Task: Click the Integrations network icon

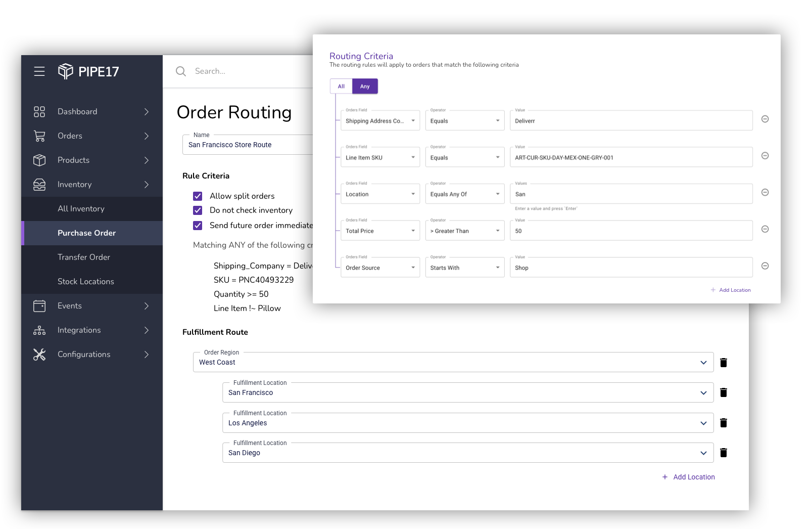Action: pyautogui.click(x=39, y=330)
